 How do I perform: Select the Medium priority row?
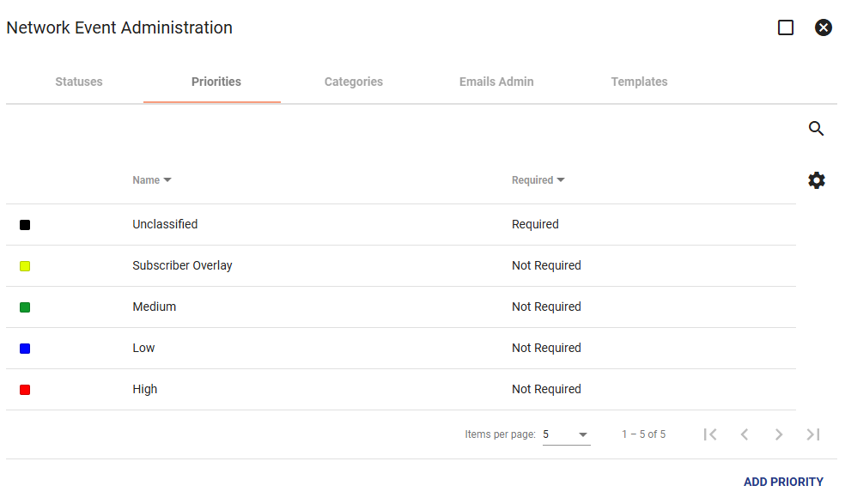coord(401,307)
